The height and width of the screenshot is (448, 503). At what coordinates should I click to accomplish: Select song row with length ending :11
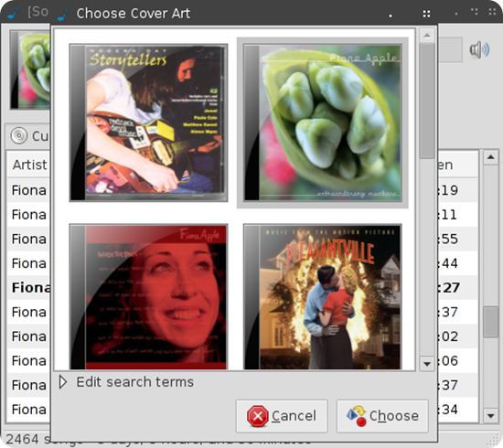point(457,215)
